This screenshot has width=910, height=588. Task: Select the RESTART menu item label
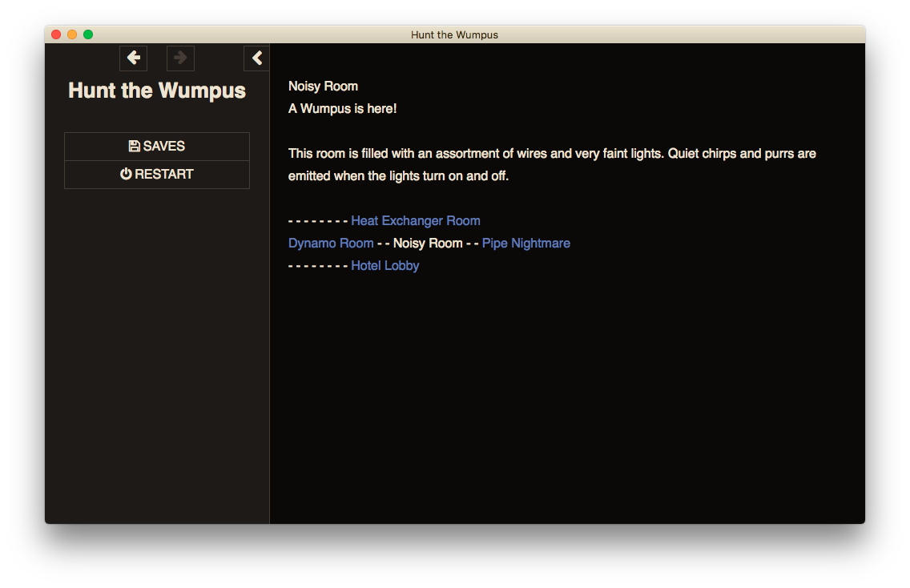pos(164,175)
